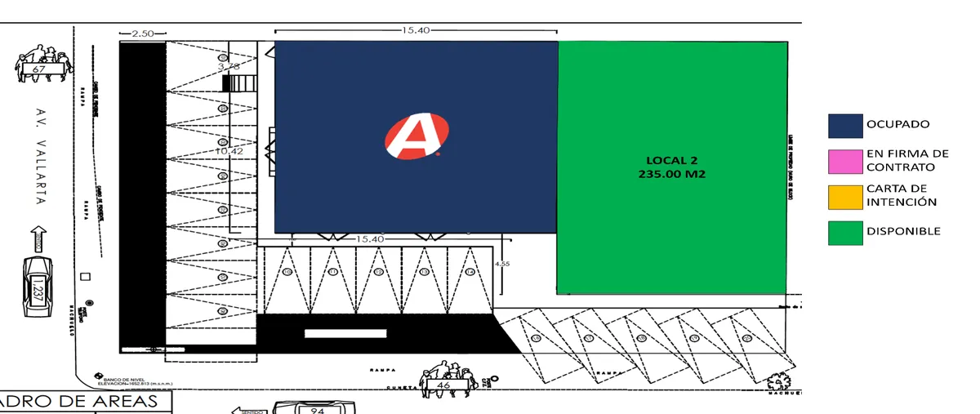Click the 2.50 dimension label
Image resolution: width=980 pixels, height=414 pixels.
pos(142,33)
